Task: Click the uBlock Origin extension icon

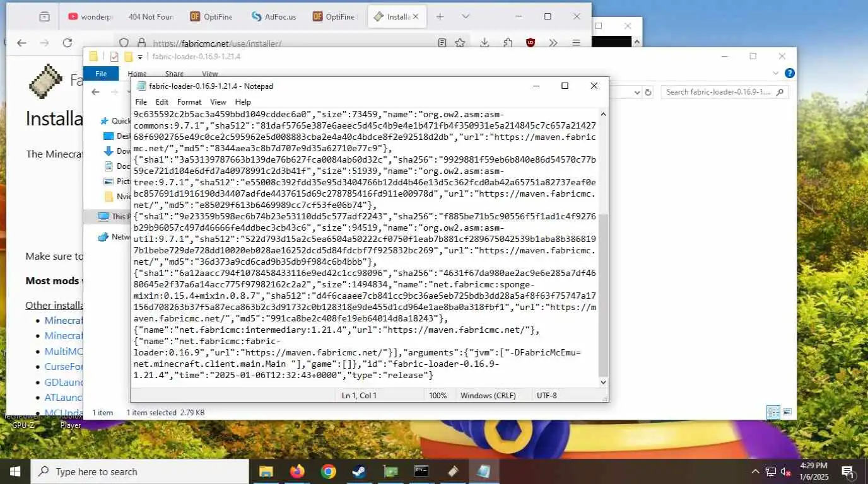Action: pyautogui.click(x=531, y=43)
